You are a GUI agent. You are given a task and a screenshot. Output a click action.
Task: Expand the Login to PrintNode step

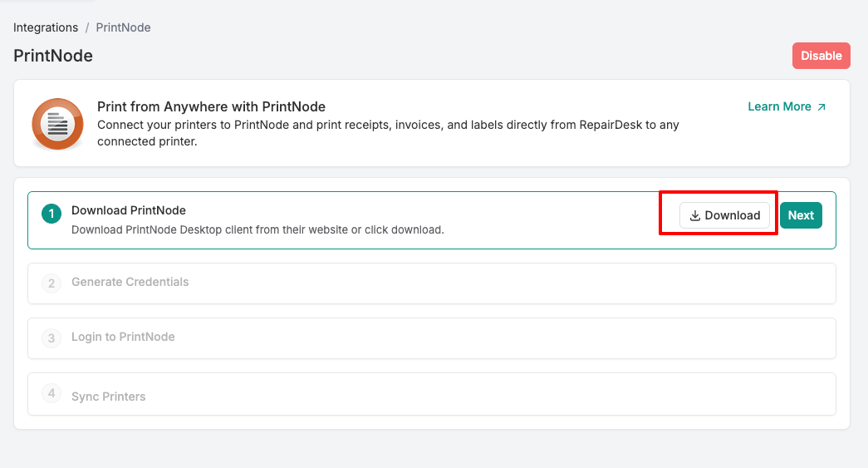123,337
